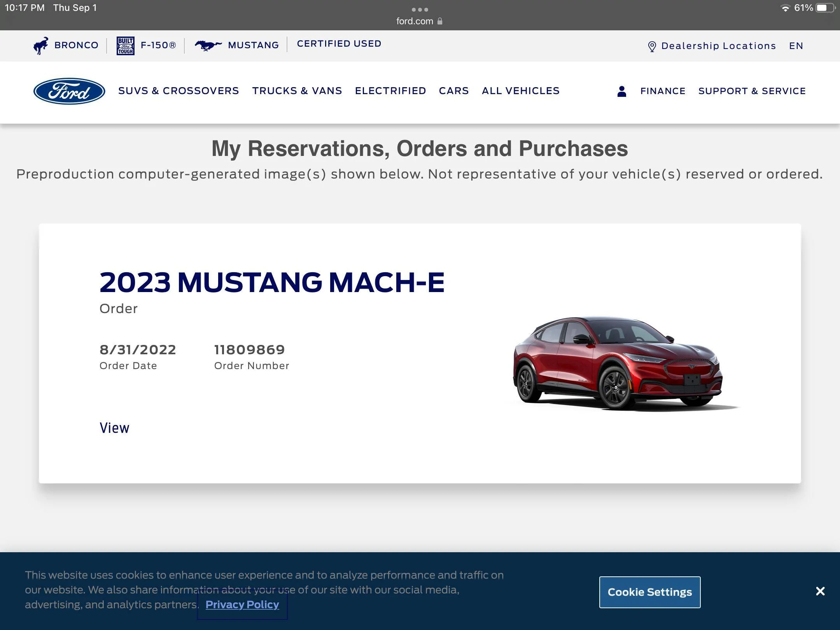This screenshot has width=840, height=630.
Task: Open the SUVs & Crossovers menu
Action: pos(178,91)
